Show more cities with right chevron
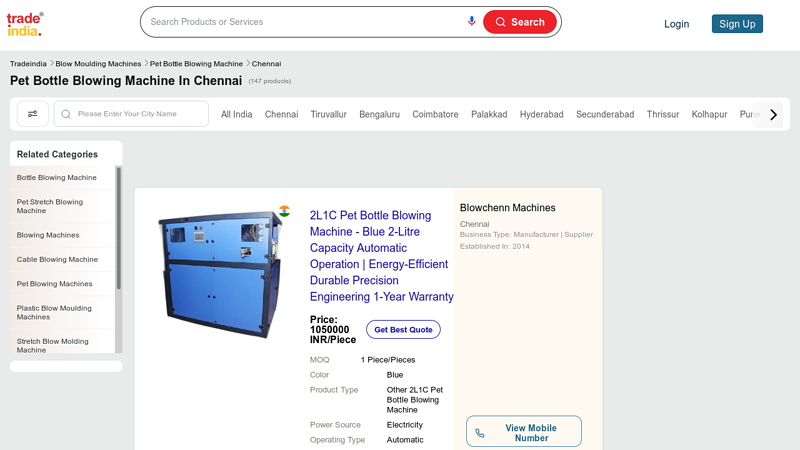800x450 pixels. pos(773,114)
